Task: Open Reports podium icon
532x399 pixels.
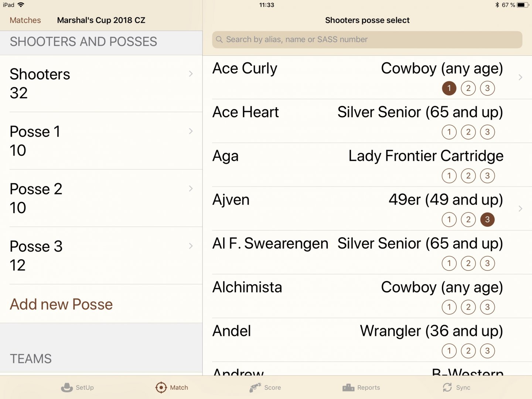Action: point(348,388)
